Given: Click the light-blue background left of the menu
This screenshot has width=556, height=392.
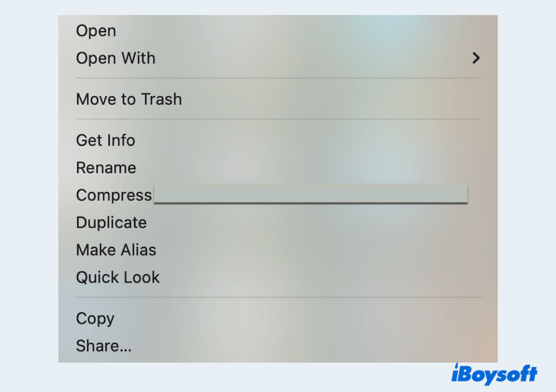Looking at the screenshot, I should 29,196.
